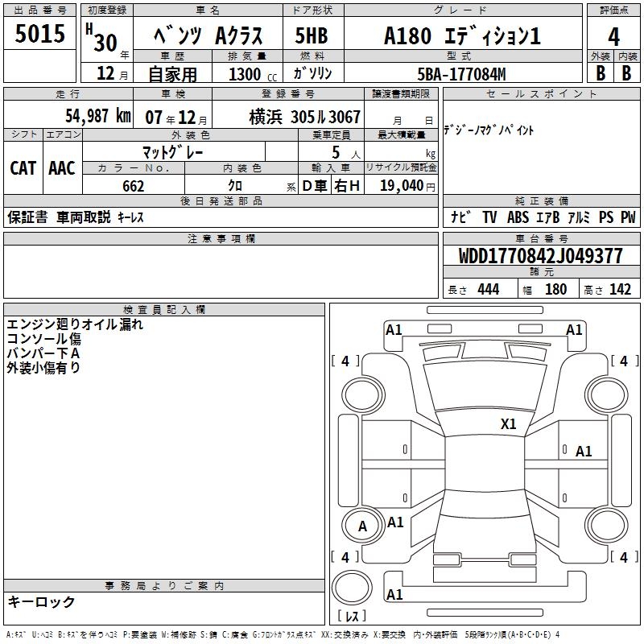Click length value 444
The height and width of the screenshot is (644, 644).
click(x=489, y=290)
